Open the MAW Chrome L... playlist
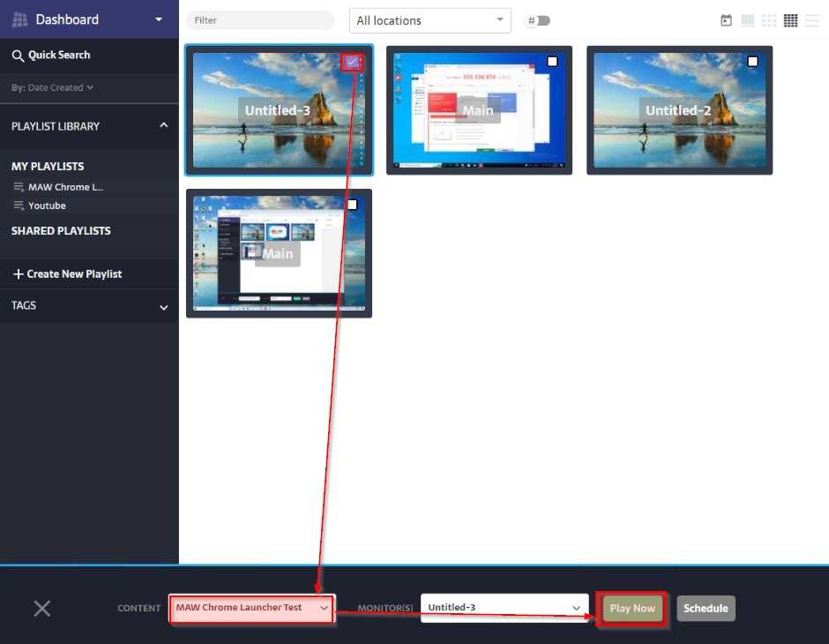This screenshot has height=644, width=829. 65,187
